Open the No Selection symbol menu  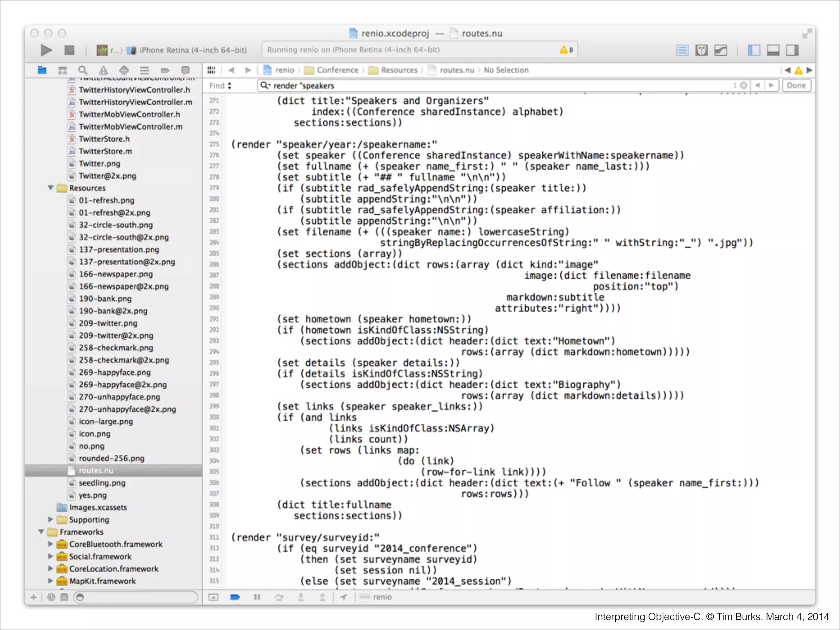[x=506, y=70]
